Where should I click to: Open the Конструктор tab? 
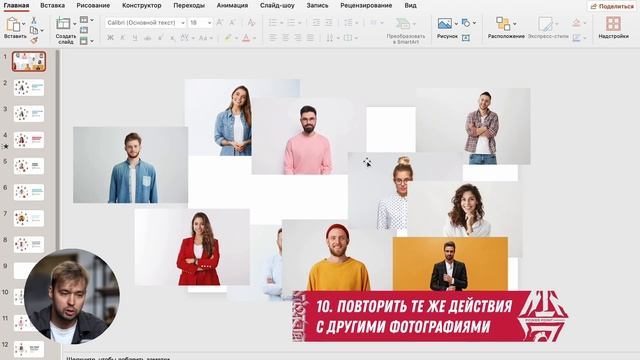click(x=142, y=6)
